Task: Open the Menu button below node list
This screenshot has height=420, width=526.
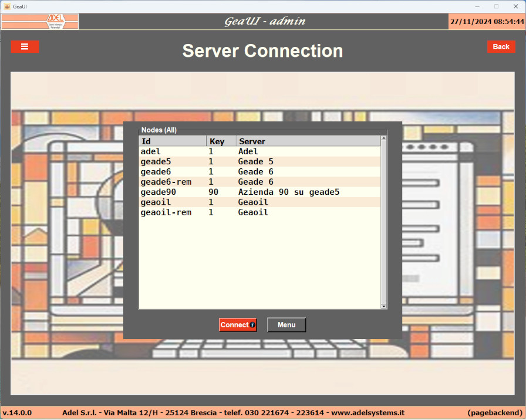Action: 286,325
